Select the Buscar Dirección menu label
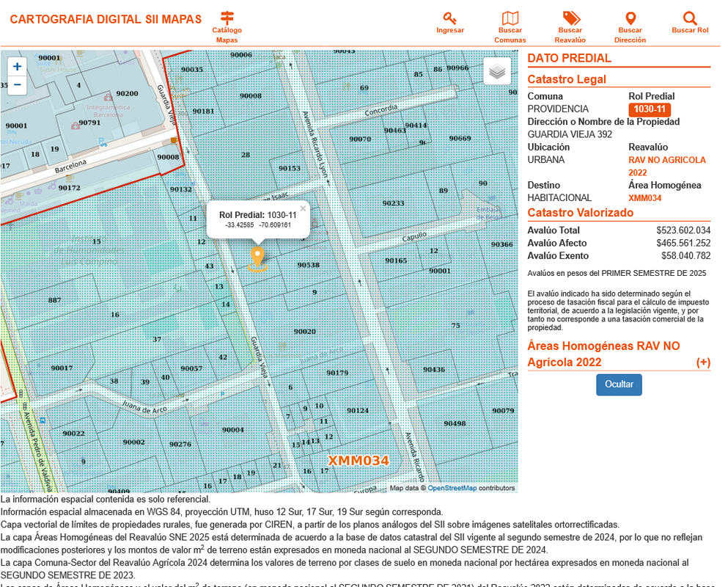Viewport: 728px width, 587px height. pyautogui.click(x=630, y=35)
